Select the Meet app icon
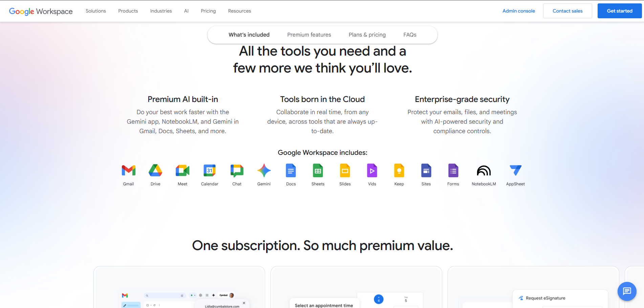 (183, 170)
